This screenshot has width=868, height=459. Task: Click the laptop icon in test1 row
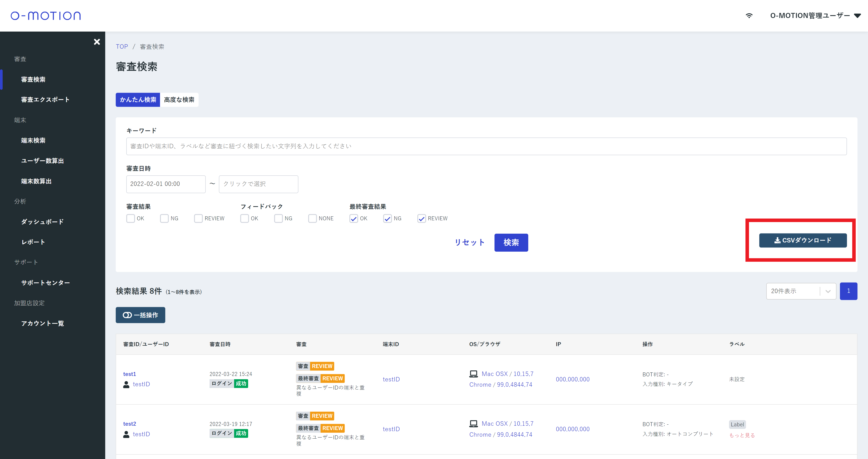[x=473, y=374]
